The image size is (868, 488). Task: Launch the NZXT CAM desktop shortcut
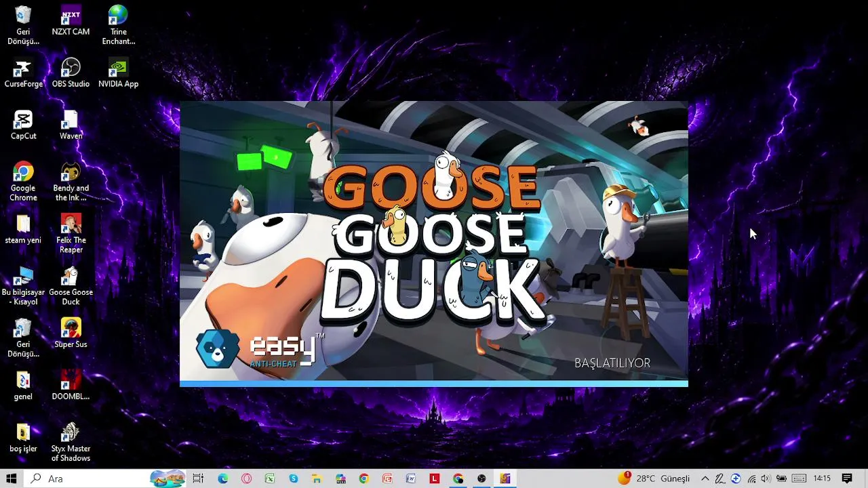(71, 20)
